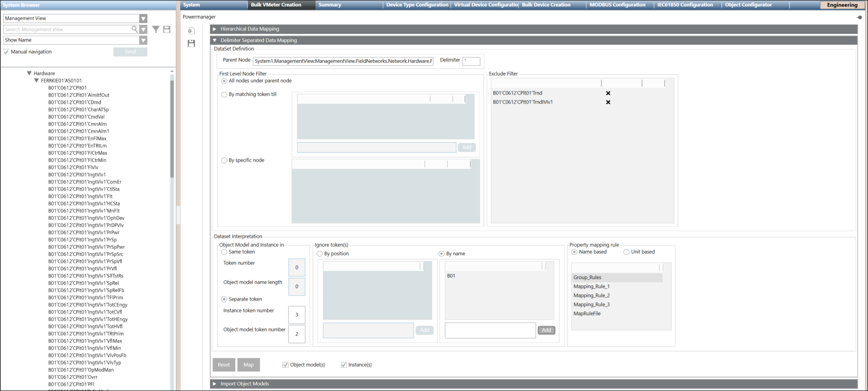868x391 pixels.
Task: Click the new document icon under Powermanager
Action: (191, 31)
